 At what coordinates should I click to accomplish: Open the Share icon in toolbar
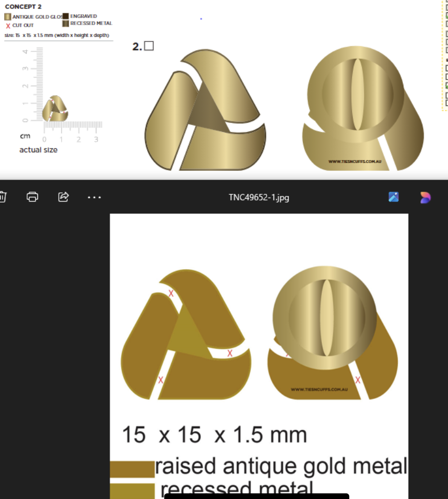[x=64, y=197]
